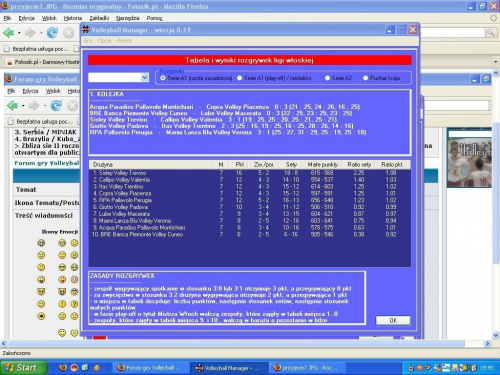
Task: Open the Zakładki menu in main Firefox
Action: point(99,18)
